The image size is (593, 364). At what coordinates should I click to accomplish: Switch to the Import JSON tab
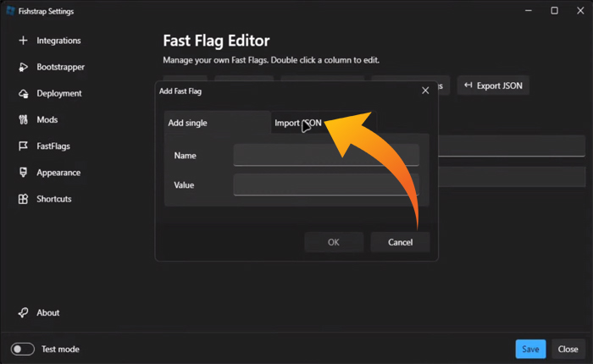tap(297, 123)
